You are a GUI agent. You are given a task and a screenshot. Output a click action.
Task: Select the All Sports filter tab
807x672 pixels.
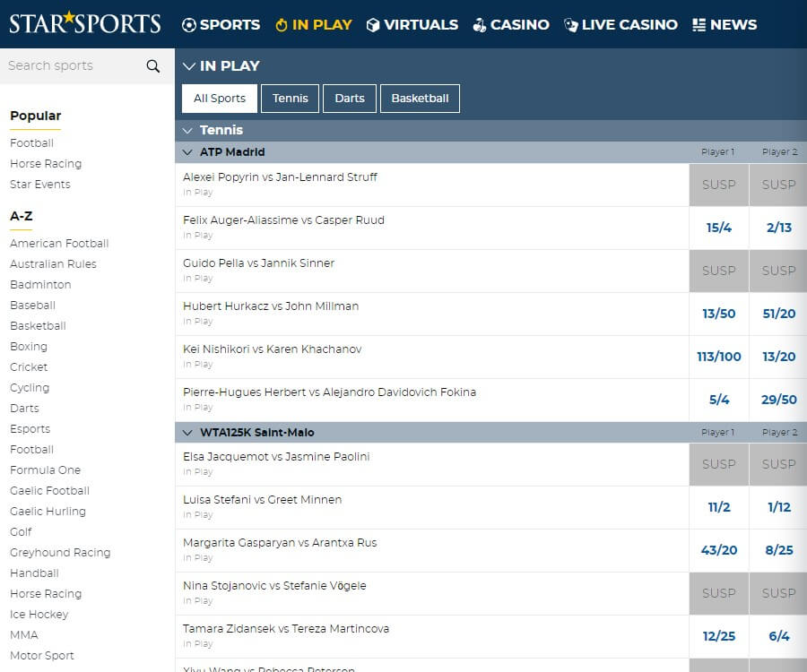coord(220,99)
